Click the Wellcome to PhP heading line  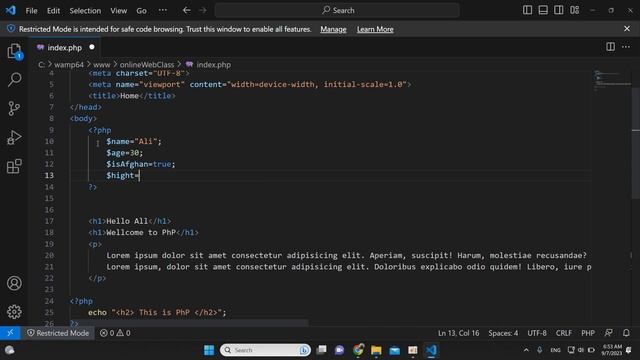pyautogui.click(x=143, y=232)
